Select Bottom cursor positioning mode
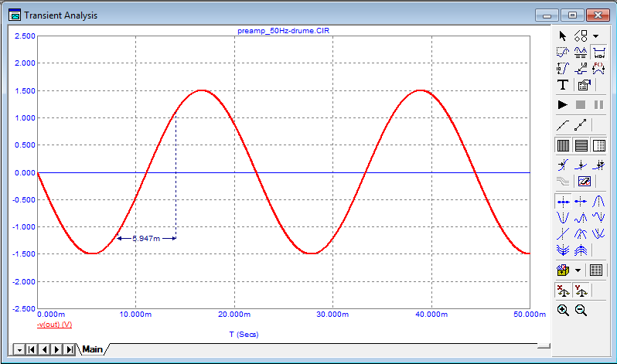 (598, 233)
